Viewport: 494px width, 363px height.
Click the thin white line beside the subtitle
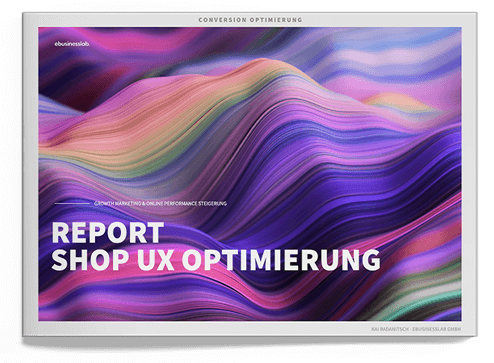[72, 203]
